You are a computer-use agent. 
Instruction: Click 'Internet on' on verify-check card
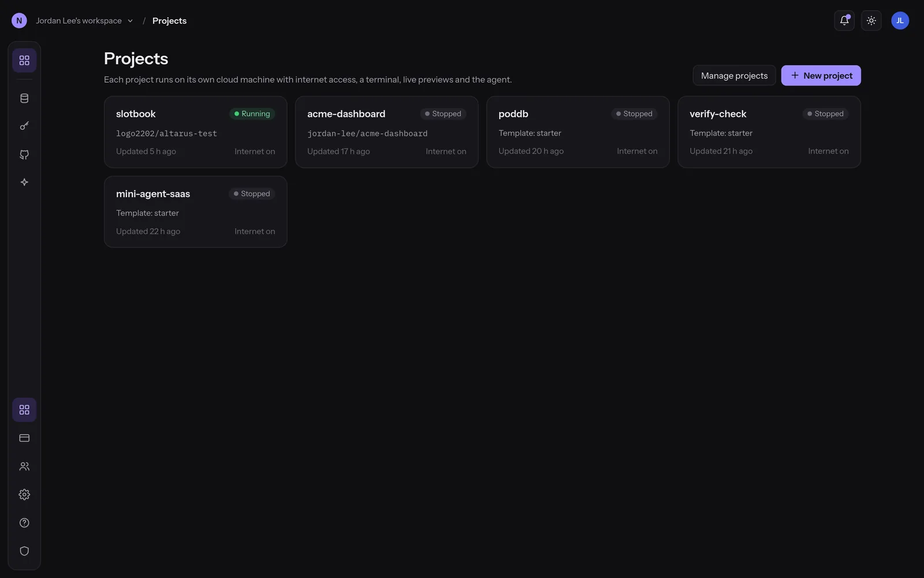click(x=828, y=151)
